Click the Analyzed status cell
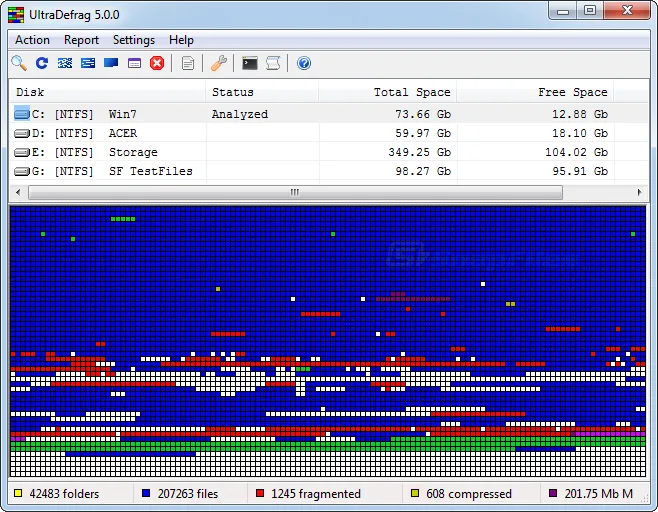658x512 pixels. (x=240, y=114)
